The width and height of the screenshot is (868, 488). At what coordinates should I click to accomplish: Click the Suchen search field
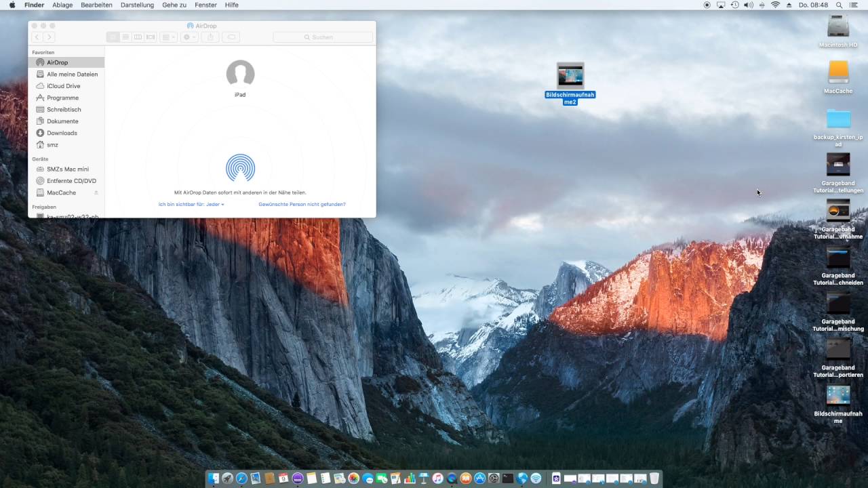[323, 37]
